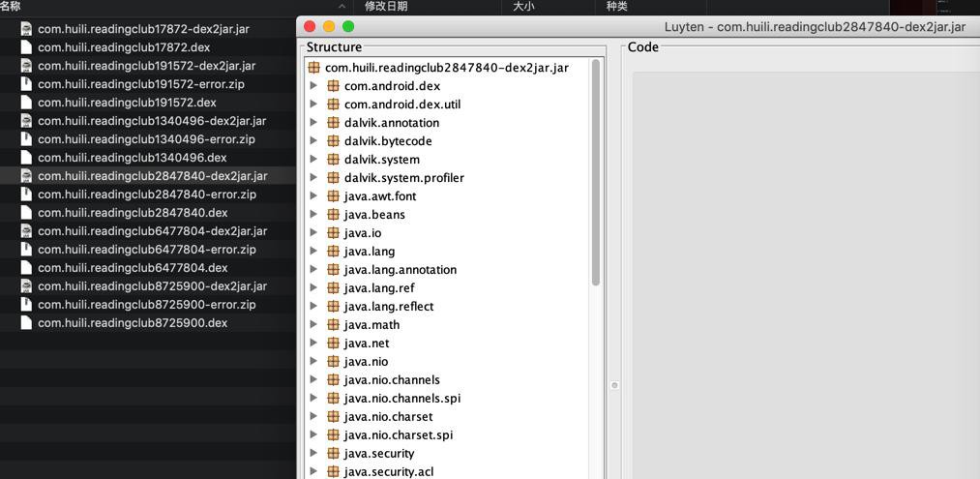
Task: Select com.huili.readingclub1340496-error.zip in Finder
Action: [x=148, y=138]
